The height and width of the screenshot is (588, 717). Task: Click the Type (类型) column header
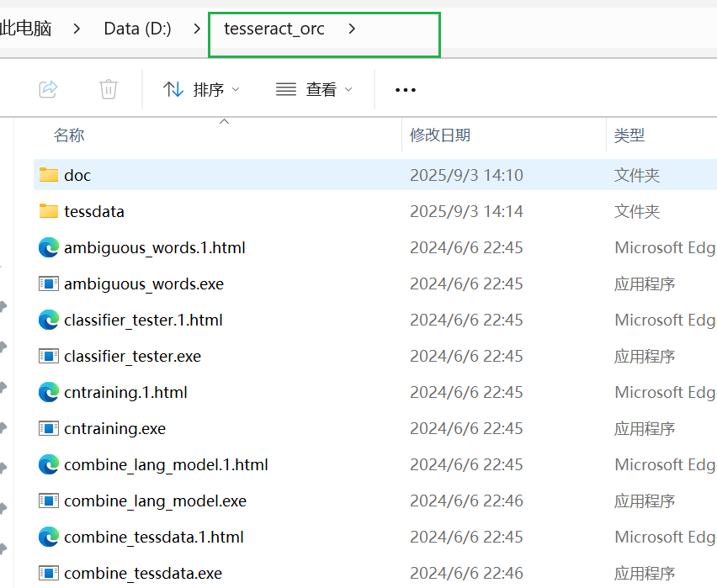click(x=629, y=135)
